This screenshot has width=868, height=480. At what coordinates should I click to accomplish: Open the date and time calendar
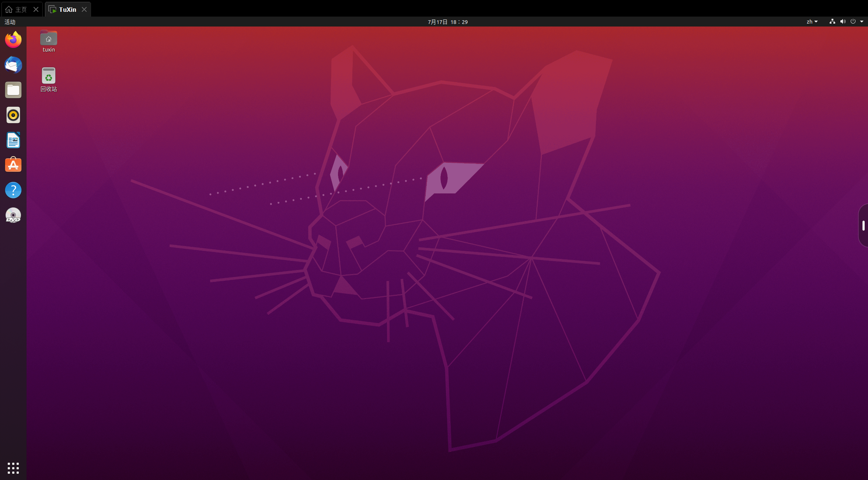[x=447, y=22]
